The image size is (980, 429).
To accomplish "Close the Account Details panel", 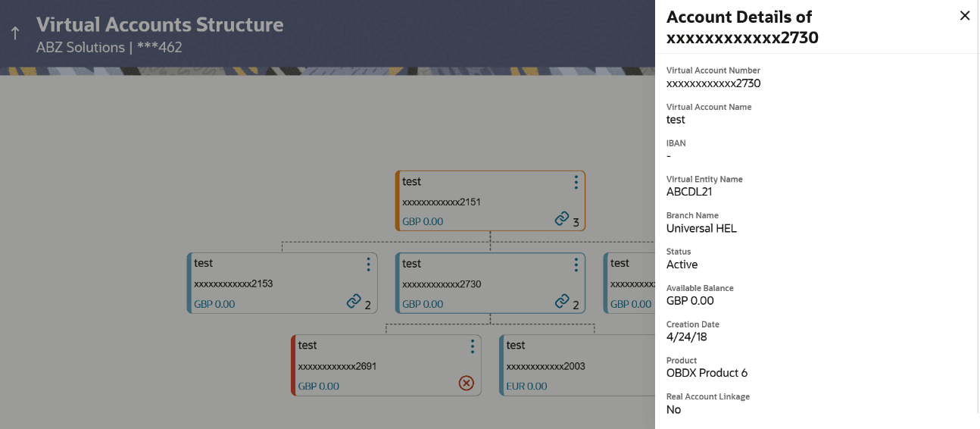I will [964, 16].
